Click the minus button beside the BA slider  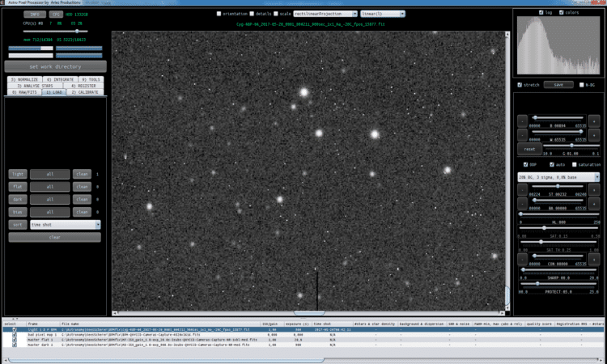pos(522,204)
